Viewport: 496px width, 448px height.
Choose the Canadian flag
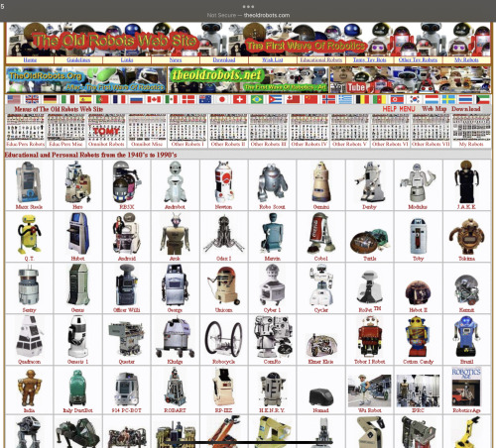[154, 99]
